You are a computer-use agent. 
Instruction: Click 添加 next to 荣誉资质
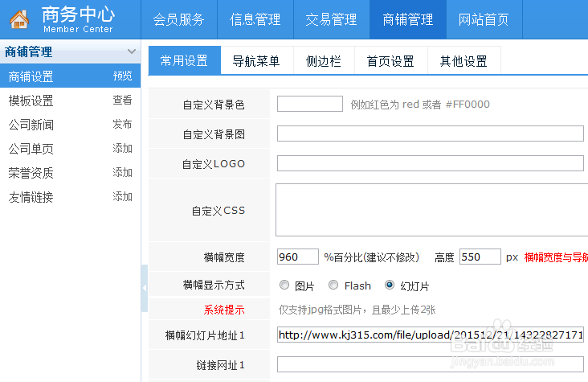tap(122, 172)
